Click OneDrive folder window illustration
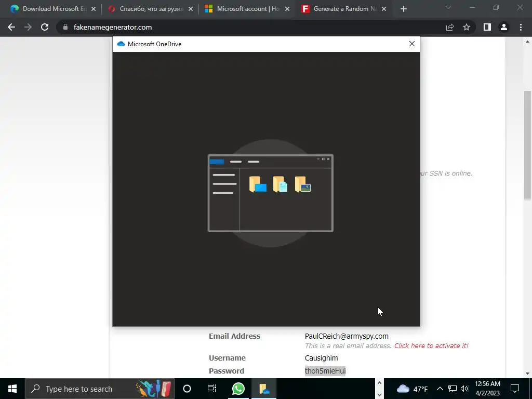This screenshot has height=399, width=532. coord(270,193)
